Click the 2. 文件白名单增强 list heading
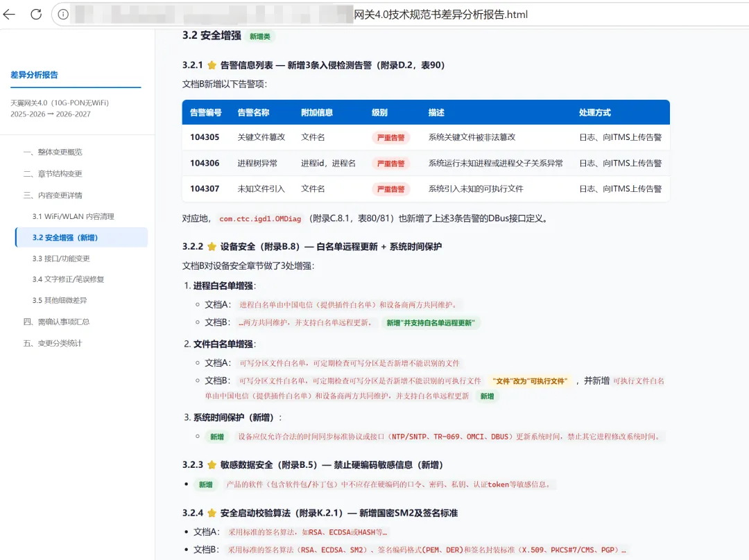This screenshot has height=560, width=749. coord(220,344)
